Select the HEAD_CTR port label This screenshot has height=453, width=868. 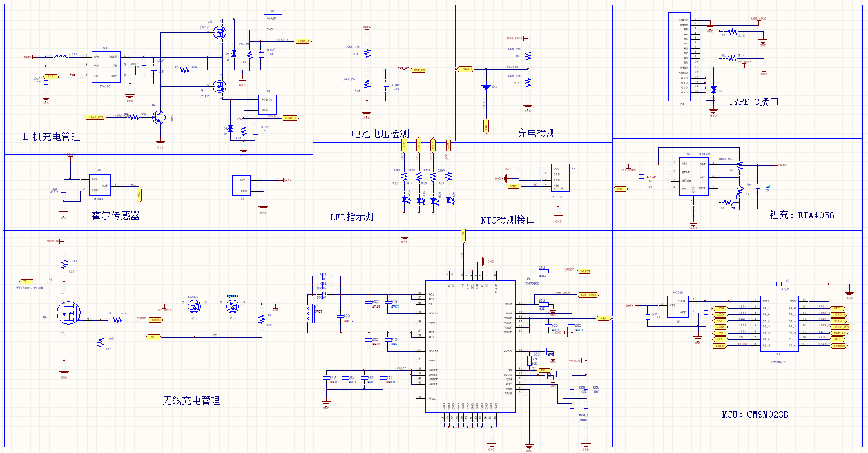pyautogui.click(x=97, y=117)
